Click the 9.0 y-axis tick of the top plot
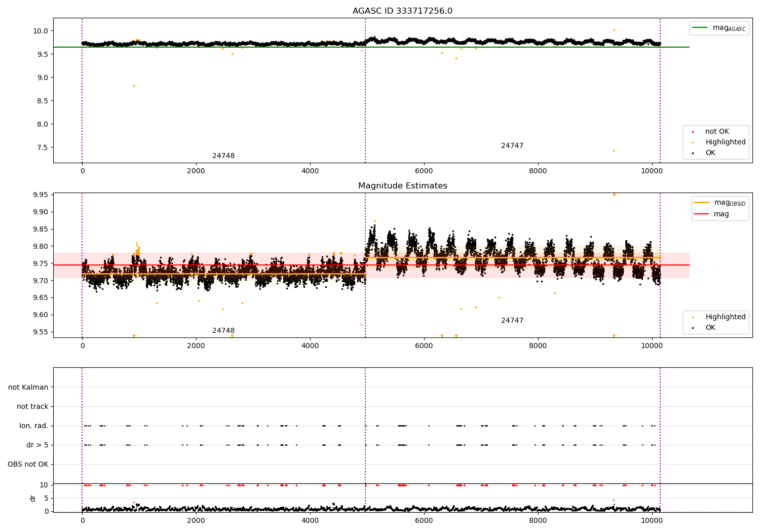This screenshot has width=760, height=532. 42,78
